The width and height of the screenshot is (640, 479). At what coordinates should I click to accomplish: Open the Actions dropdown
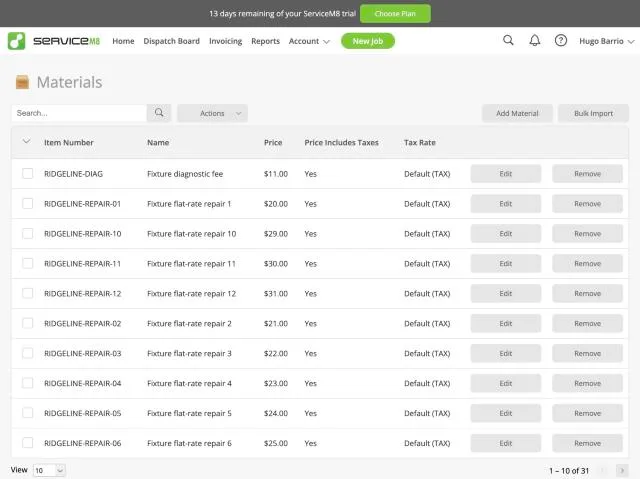(212, 113)
